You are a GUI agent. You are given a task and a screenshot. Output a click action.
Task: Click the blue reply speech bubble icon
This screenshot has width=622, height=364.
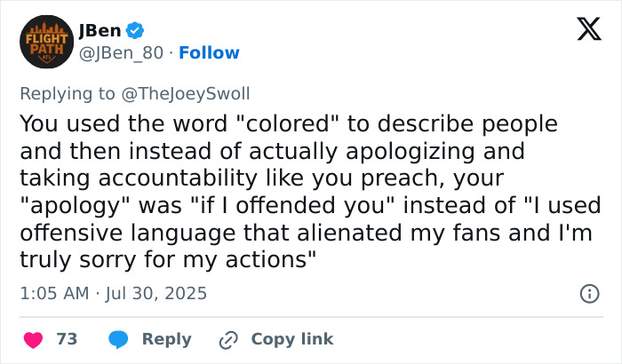coord(119,339)
